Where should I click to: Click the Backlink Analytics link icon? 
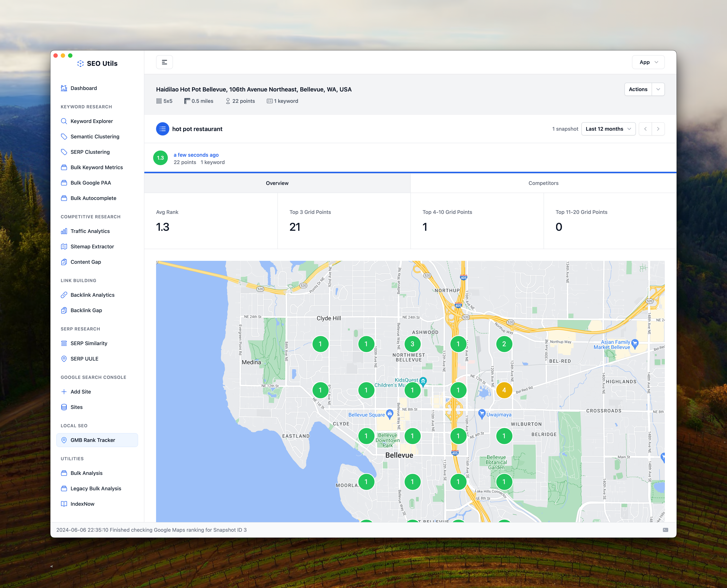click(64, 295)
